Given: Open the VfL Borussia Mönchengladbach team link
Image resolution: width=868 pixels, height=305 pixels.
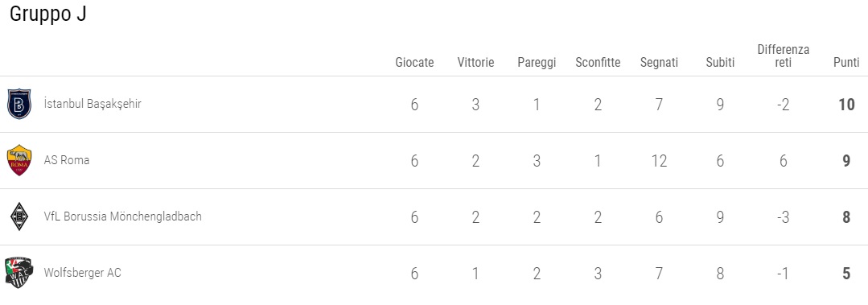Looking at the screenshot, I should click(x=123, y=216).
